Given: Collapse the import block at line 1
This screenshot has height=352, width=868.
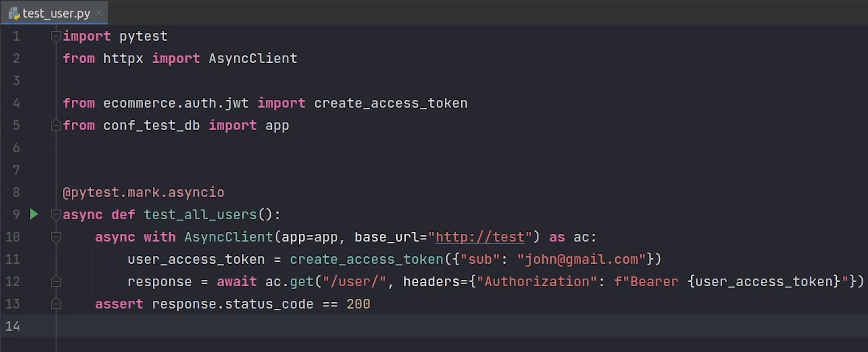Looking at the screenshot, I should (x=56, y=36).
